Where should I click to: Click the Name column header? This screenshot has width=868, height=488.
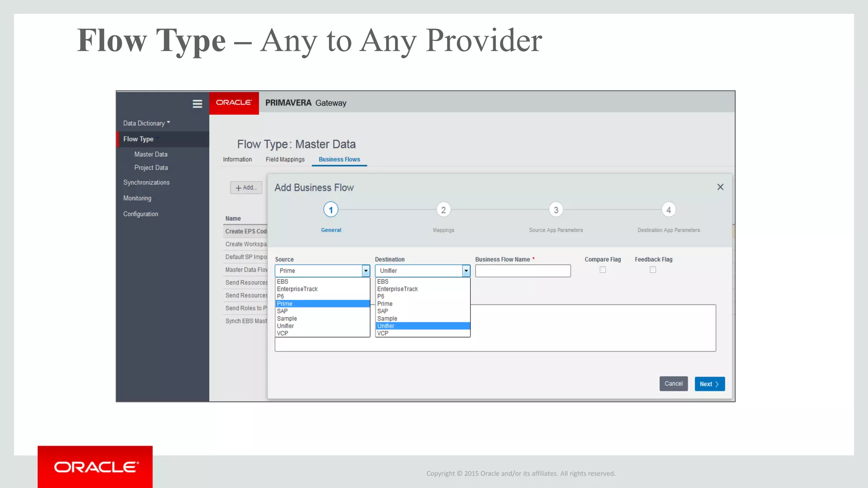click(x=233, y=219)
